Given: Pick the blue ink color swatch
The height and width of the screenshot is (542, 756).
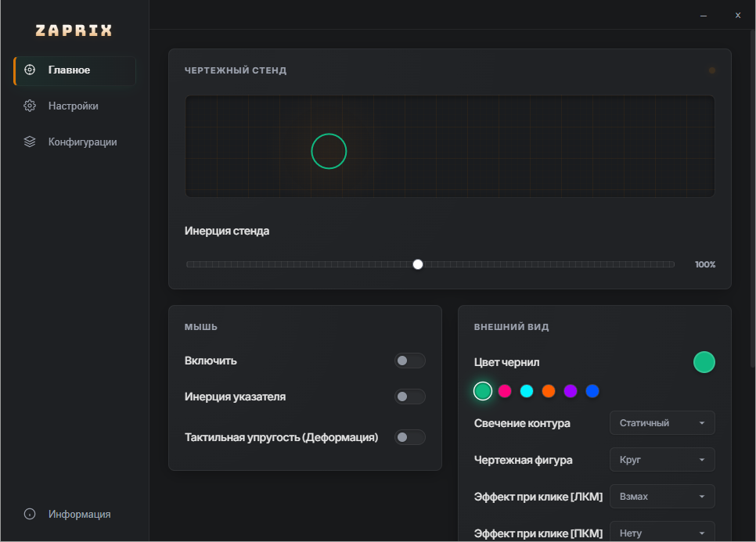Looking at the screenshot, I should click(592, 391).
